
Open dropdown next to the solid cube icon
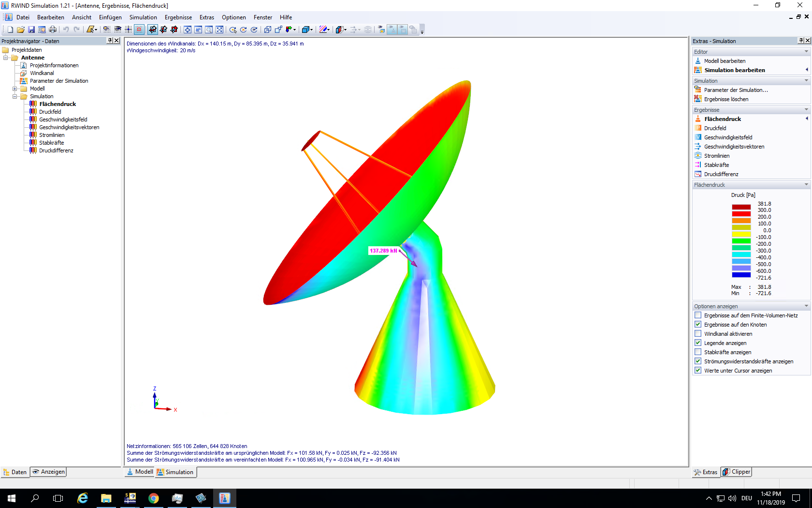click(x=312, y=30)
